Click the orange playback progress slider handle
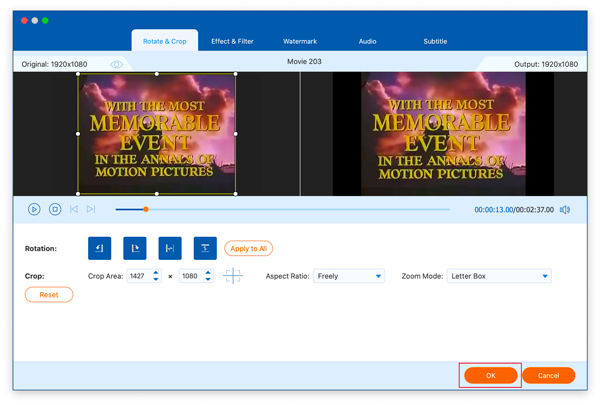 pos(146,209)
